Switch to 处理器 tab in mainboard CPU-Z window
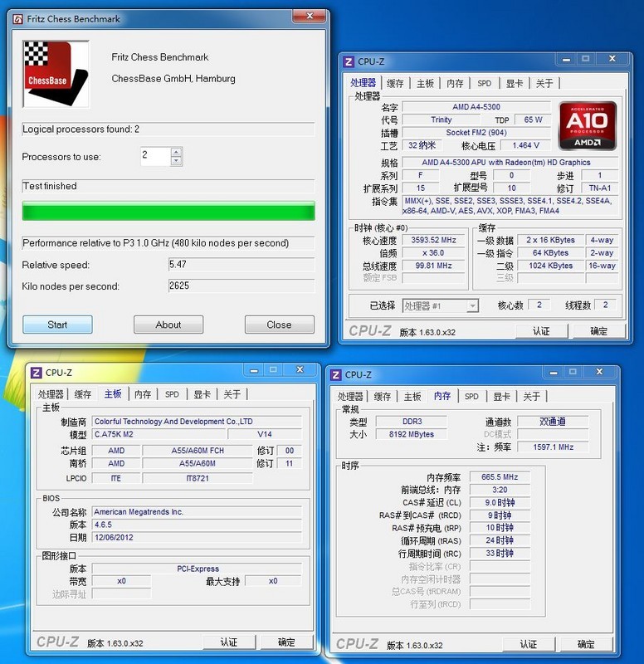The width and height of the screenshot is (644, 664). coord(51,395)
